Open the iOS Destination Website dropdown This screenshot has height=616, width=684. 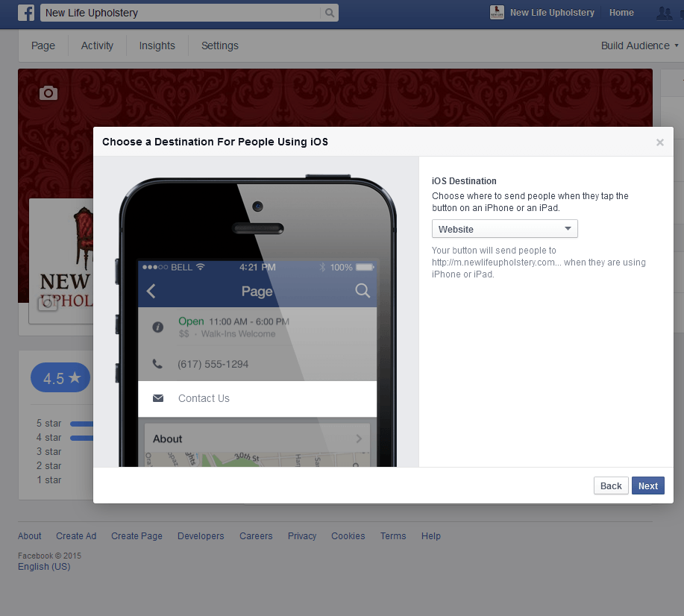click(504, 229)
